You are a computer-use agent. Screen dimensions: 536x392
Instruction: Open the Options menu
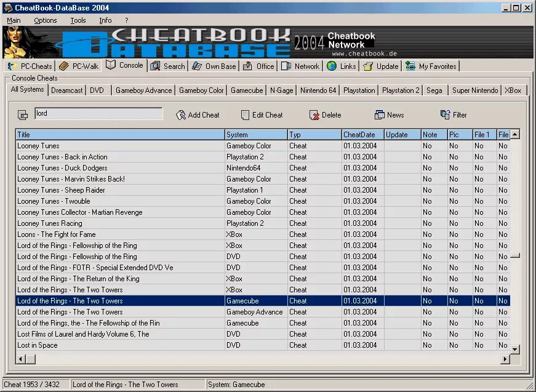46,20
